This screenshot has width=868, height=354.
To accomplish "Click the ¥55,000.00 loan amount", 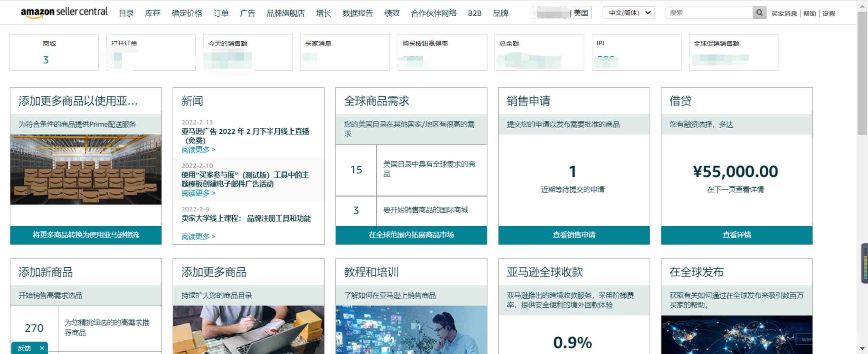I will click(735, 171).
